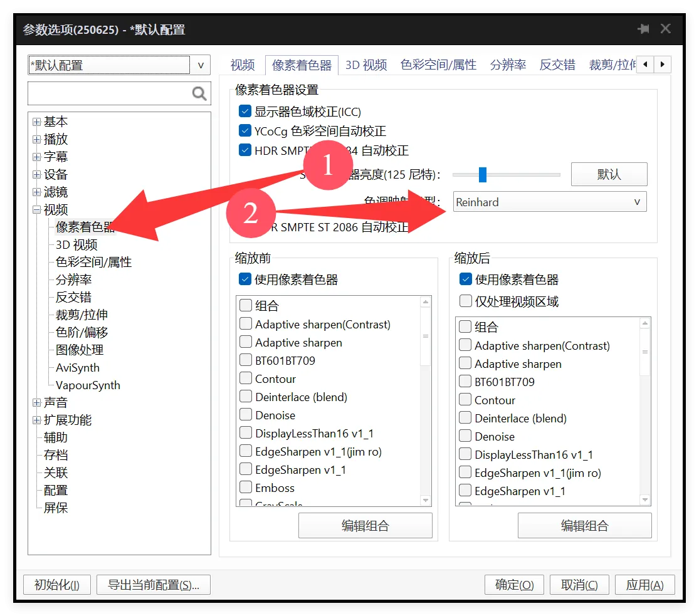Viewport: 699px width, 616px height.
Task: Expand the 基本 tree node
Action: (37, 122)
